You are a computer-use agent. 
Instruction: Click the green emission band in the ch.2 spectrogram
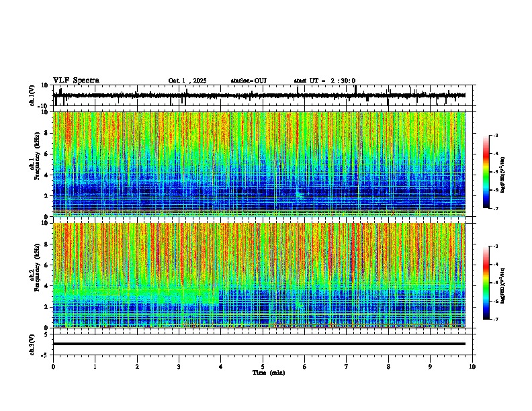click(136, 294)
